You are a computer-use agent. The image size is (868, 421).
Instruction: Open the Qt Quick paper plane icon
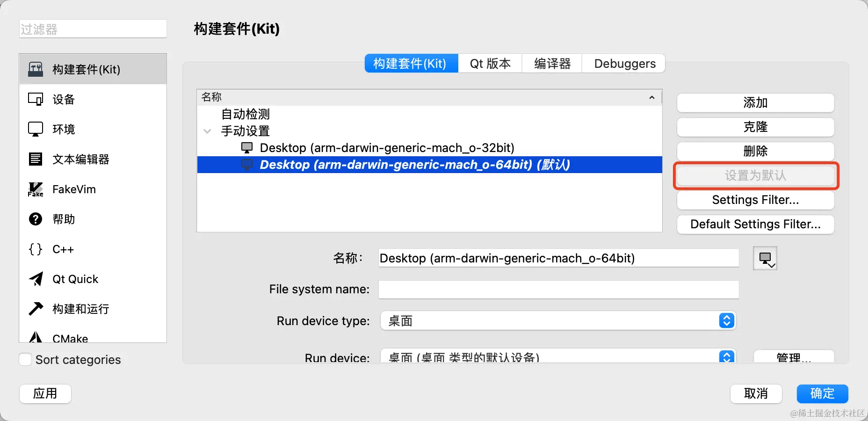[x=36, y=279]
